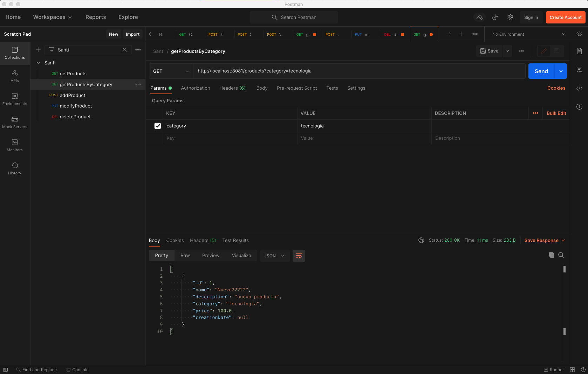
Task: Open the code snippet icon
Action: coord(579,88)
